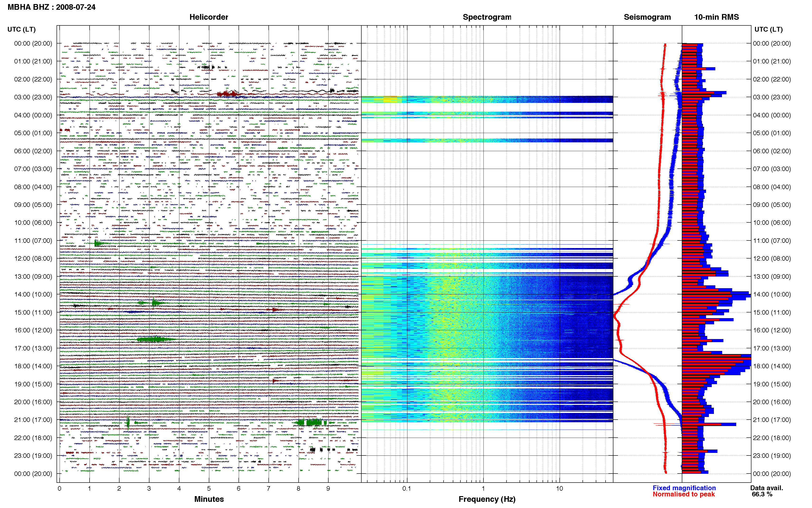This screenshot has height=508, width=812.
Task: Click left time label 18:00 (14:00)
Action: pos(33,366)
